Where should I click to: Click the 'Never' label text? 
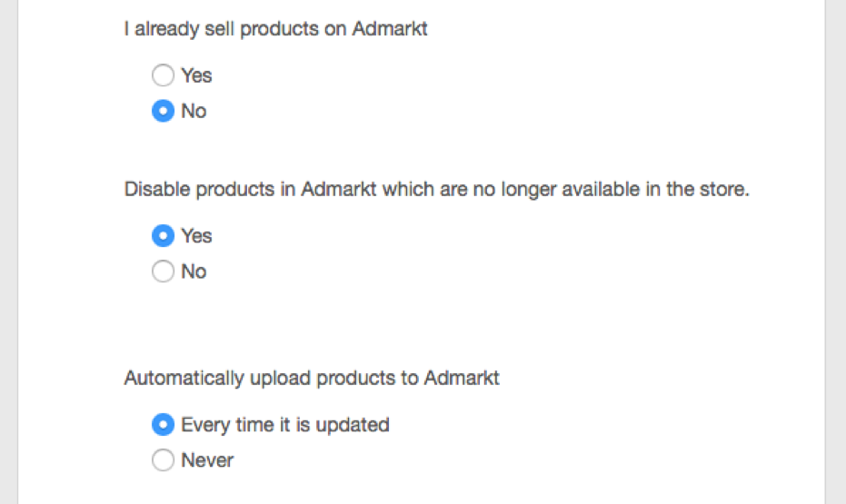click(x=207, y=460)
